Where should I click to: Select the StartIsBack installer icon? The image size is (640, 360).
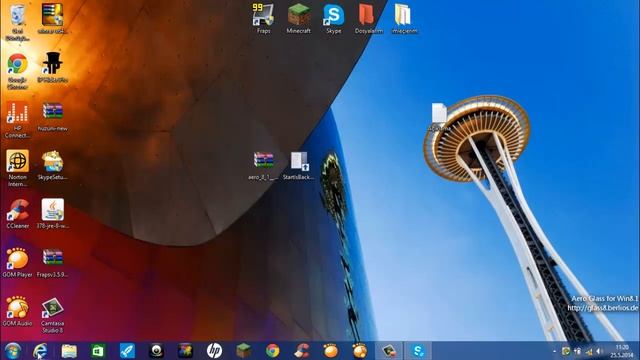point(299,165)
